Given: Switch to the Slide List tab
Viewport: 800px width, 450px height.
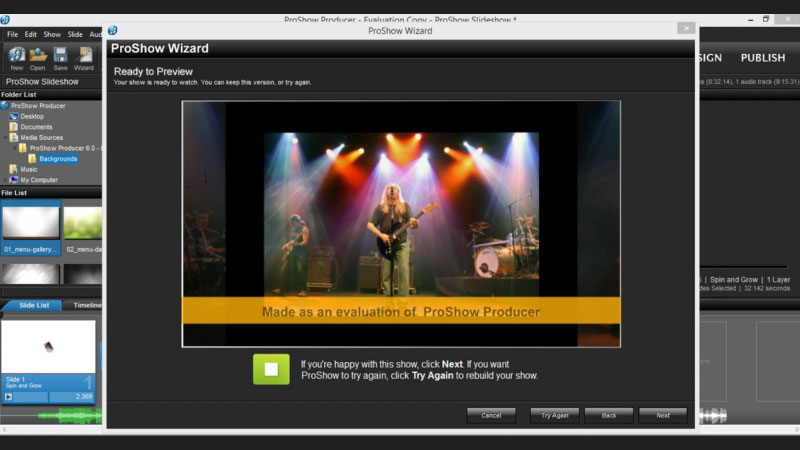Looking at the screenshot, I should click(34, 305).
